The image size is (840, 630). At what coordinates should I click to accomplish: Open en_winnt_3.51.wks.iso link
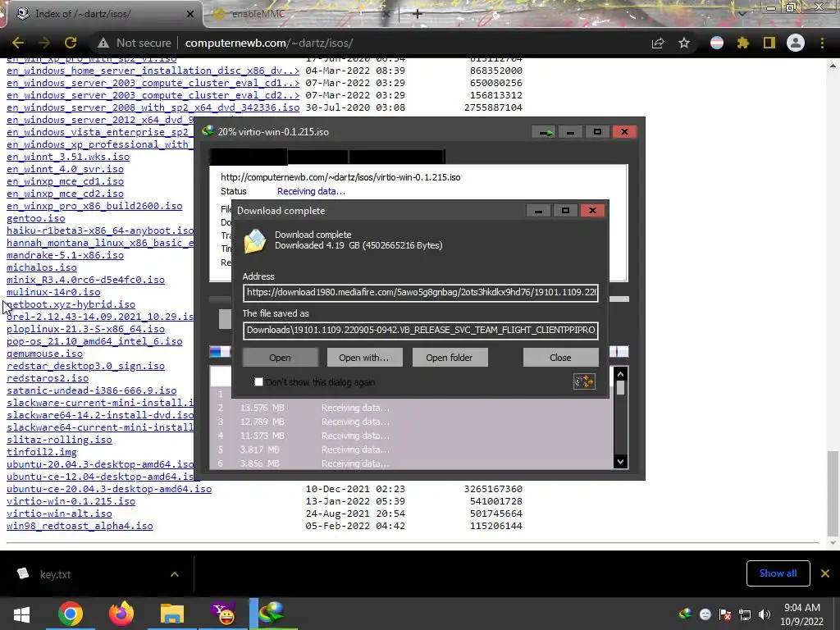[67, 157]
